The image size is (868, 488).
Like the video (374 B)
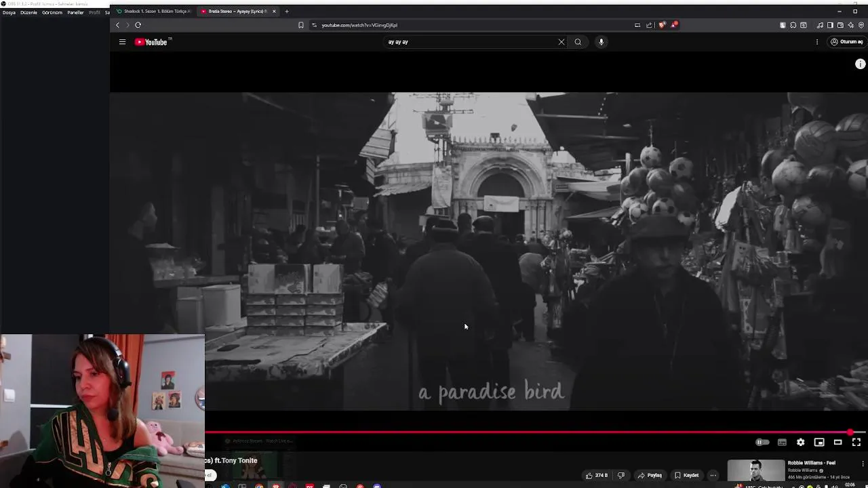click(597, 475)
